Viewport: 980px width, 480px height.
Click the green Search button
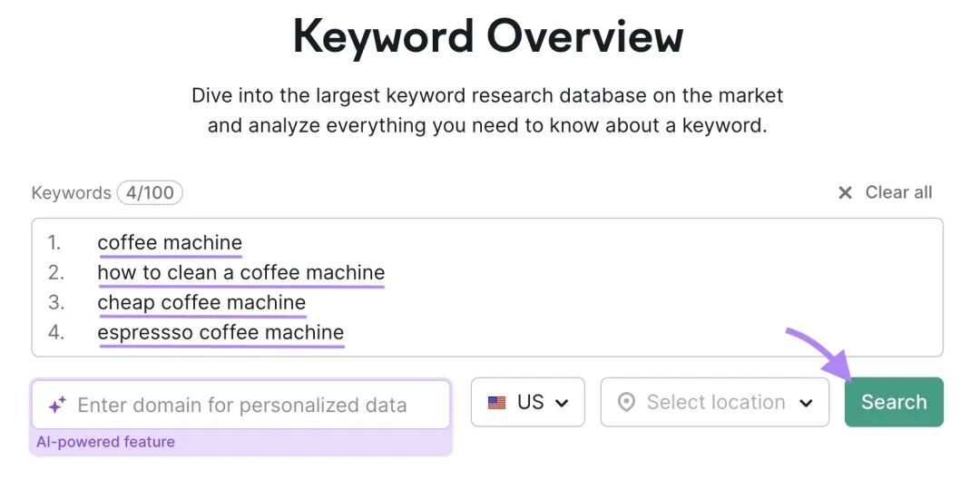click(894, 402)
